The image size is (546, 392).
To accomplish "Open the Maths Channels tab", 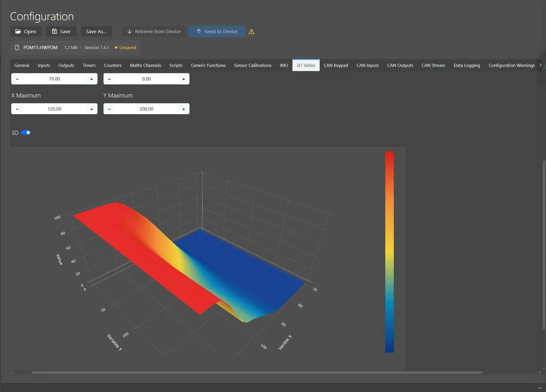I will pyautogui.click(x=145, y=65).
